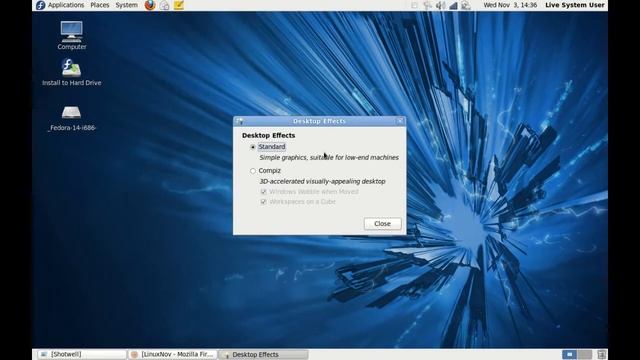640x360 pixels.
Task: Click the Desktop Effects titlebar window icon
Action: pyautogui.click(x=240, y=121)
